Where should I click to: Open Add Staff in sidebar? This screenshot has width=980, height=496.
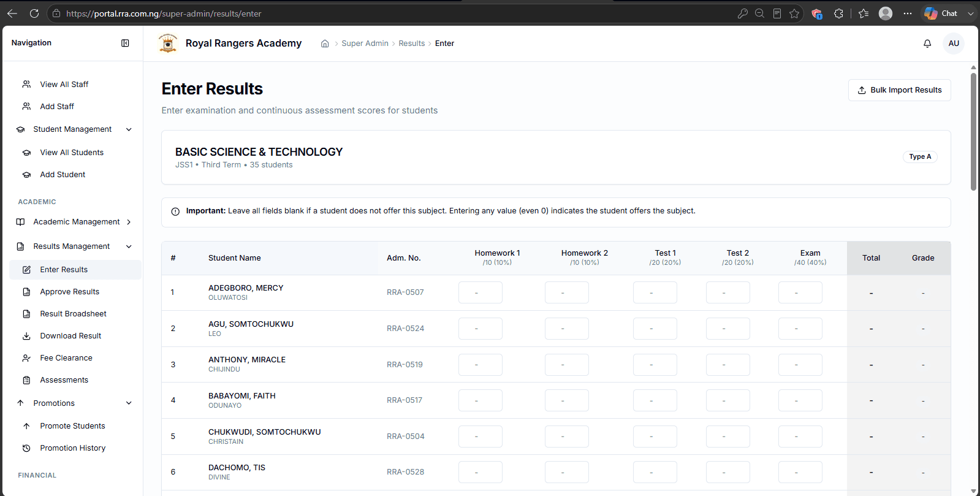75,107
